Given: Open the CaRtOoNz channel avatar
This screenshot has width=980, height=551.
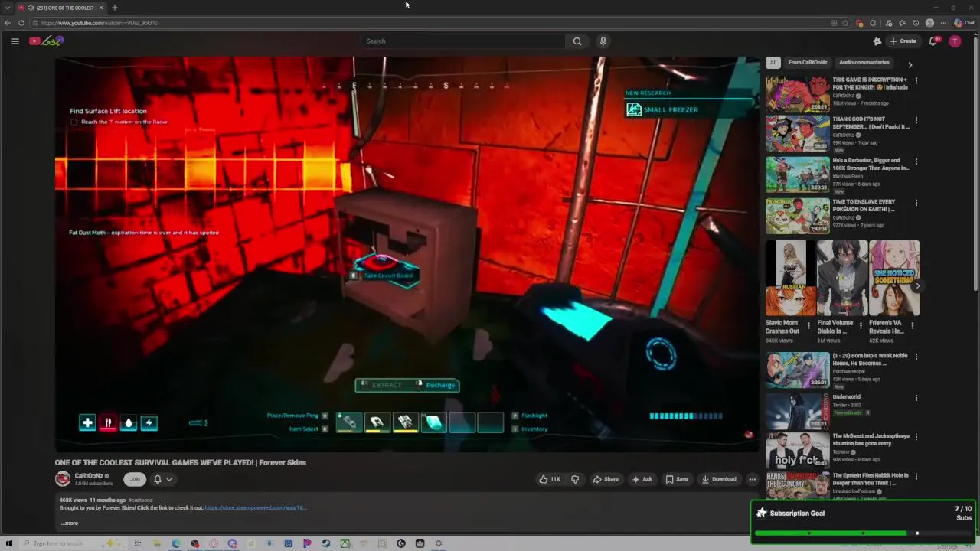Looking at the screenshot, I should tap(63, 479).
